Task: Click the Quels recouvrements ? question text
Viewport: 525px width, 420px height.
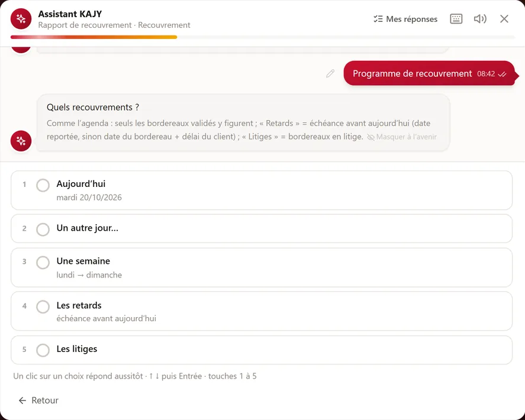Action: click(93, 107)
